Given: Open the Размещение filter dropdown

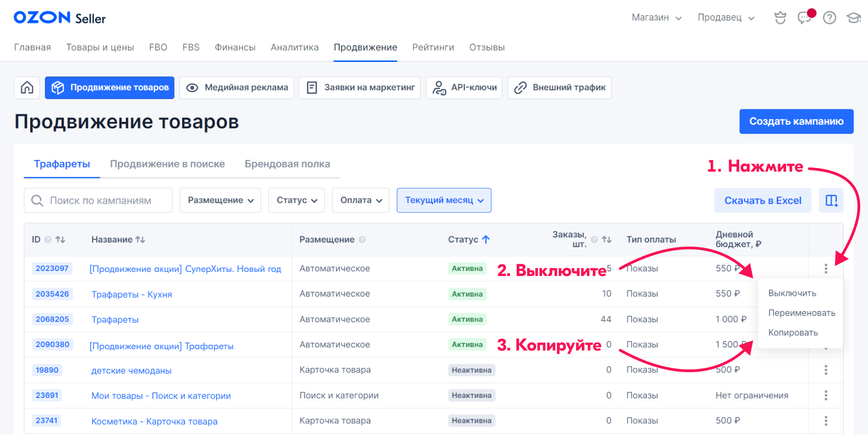Looking at the screenshot, I should click(221, 201).
